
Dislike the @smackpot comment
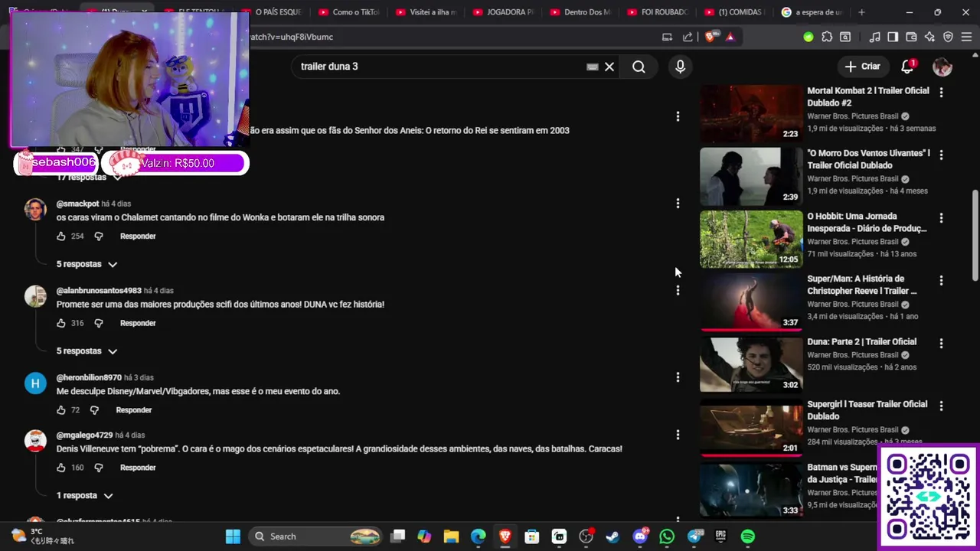pos(98,236)
